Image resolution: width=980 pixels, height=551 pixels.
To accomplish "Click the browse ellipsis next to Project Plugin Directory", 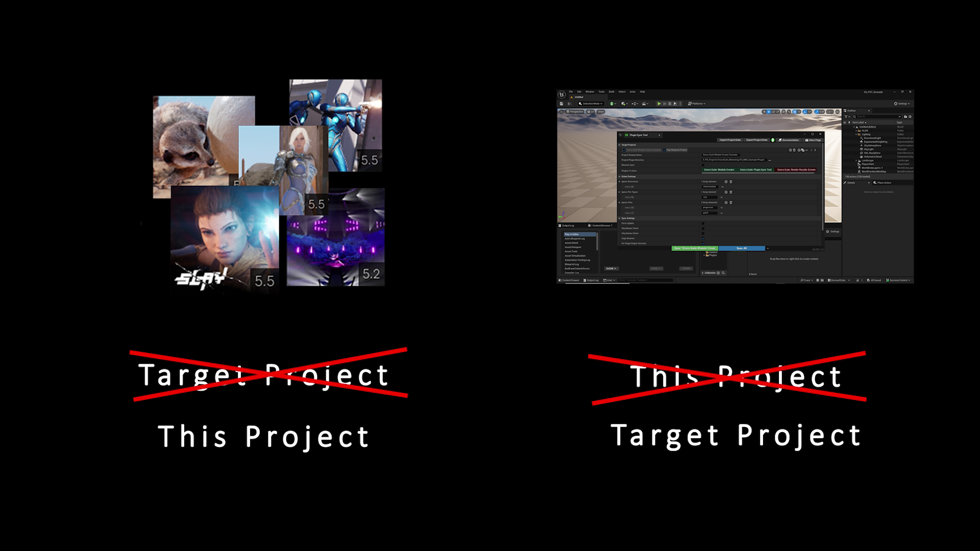I will pyautogui.click(x=770, y=160).
